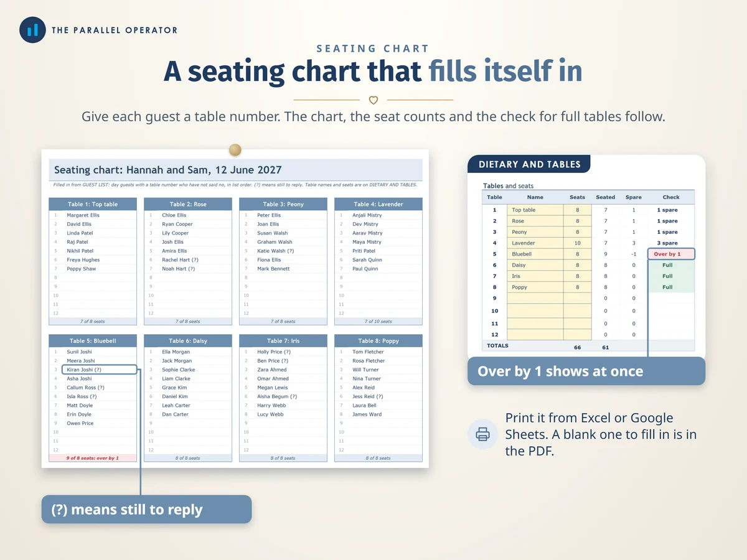Click the Check column header
The image size is (747, 560).
click(x=671, y=197)
